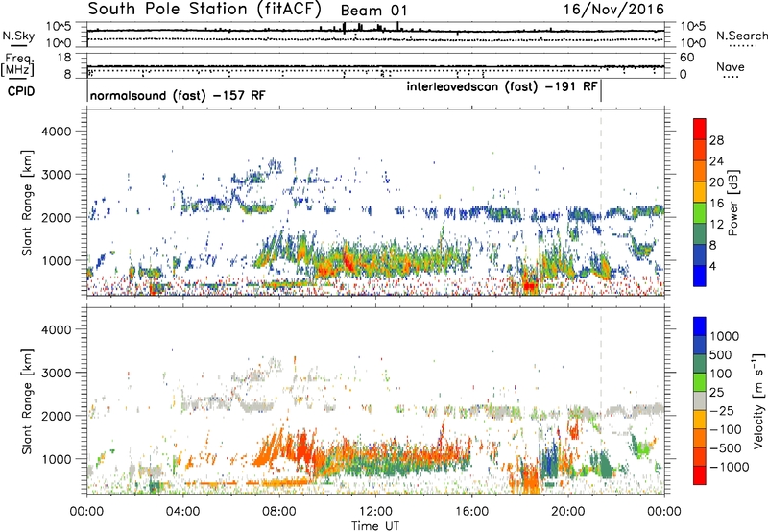This screenshot has height=532, width=768.
Task: Click the red top of Power color bar
Action: 700,129
